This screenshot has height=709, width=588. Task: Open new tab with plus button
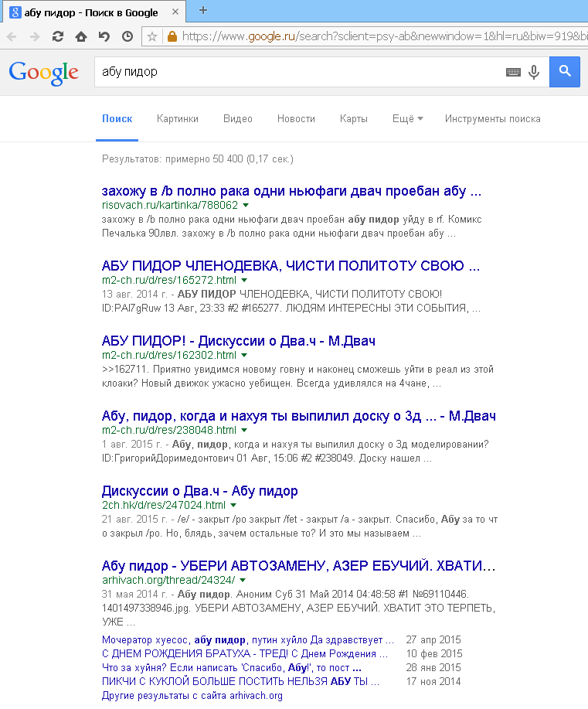tap(203, 10)
